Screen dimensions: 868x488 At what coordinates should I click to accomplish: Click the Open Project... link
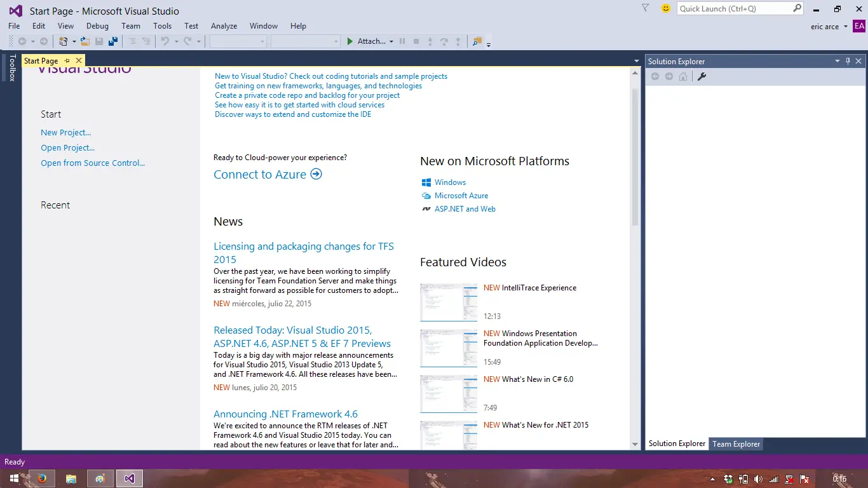coord(68,148)
